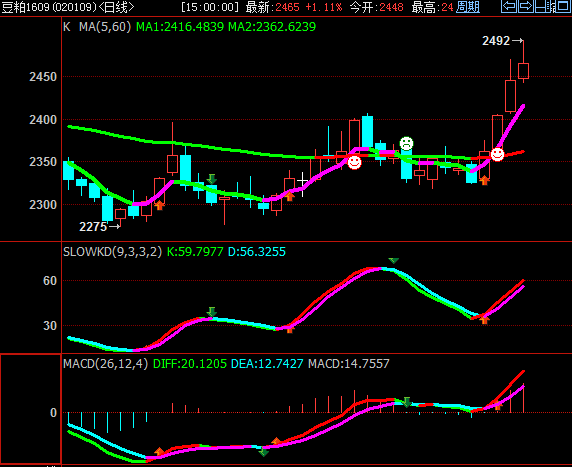
Task: Click the MACD:14.7557 value
Action: pyautogui.click(x=349, y=364)
